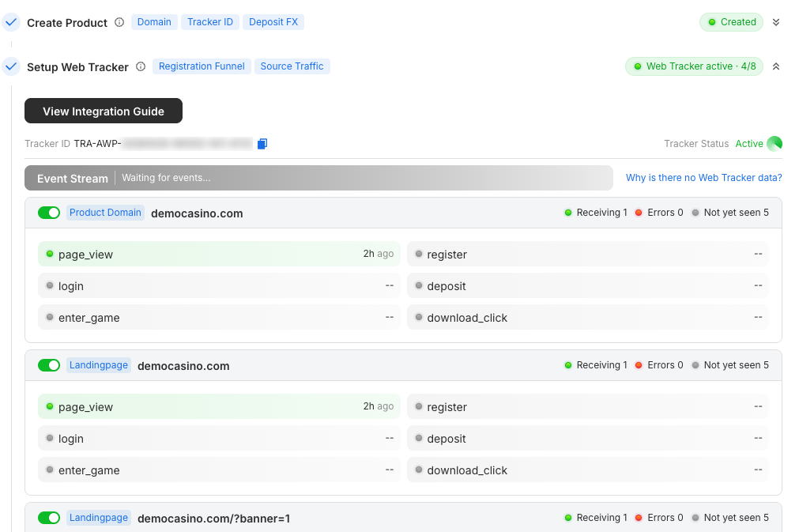This screenshot has height=532, width=799.
Task: Select enter_game event under Product Domain
Action: [x=219, y=317]
